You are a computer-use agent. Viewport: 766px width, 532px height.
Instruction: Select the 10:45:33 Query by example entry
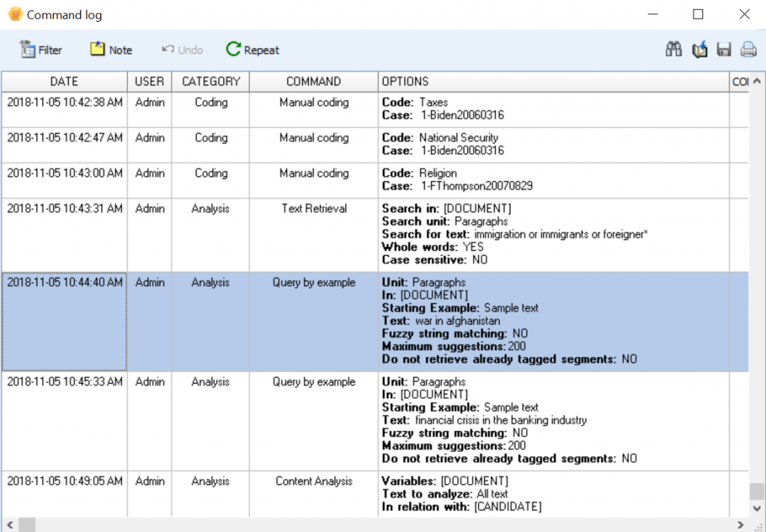313,383
